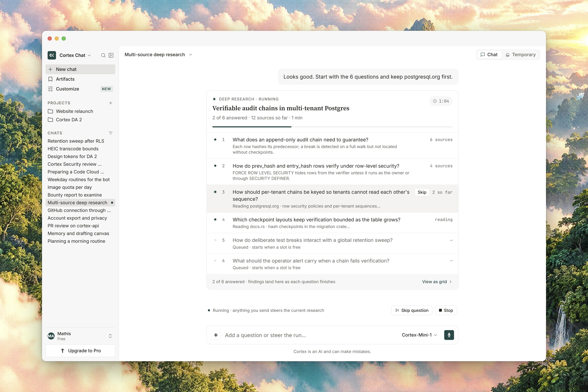588x392 pixels.
Task: Click the NEW badge next to Customize
Action: [107, 89]
